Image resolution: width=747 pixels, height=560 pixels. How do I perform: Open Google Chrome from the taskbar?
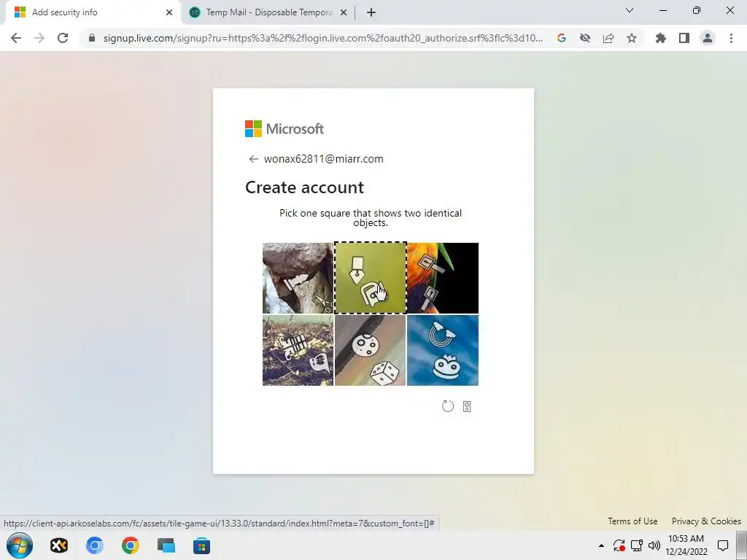(130, 545)
